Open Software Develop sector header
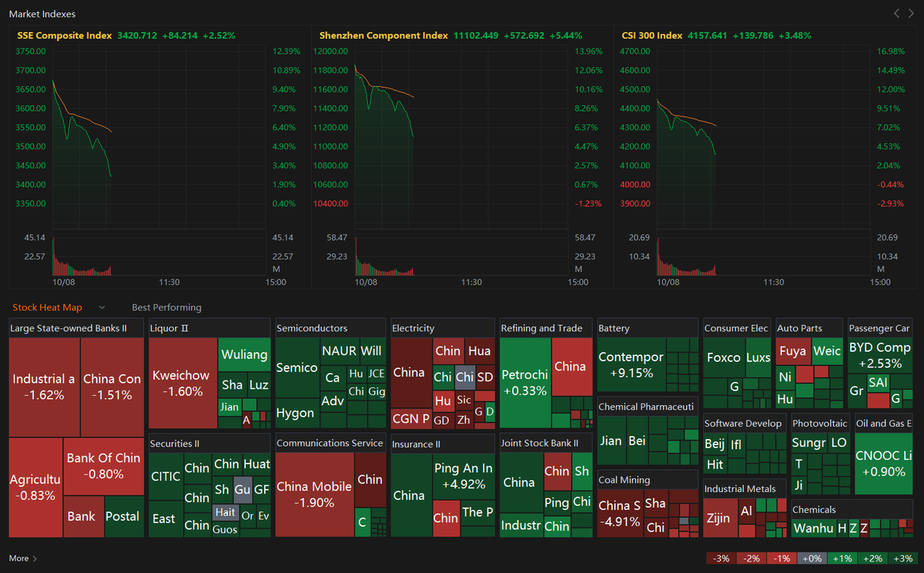 (745, 424)
